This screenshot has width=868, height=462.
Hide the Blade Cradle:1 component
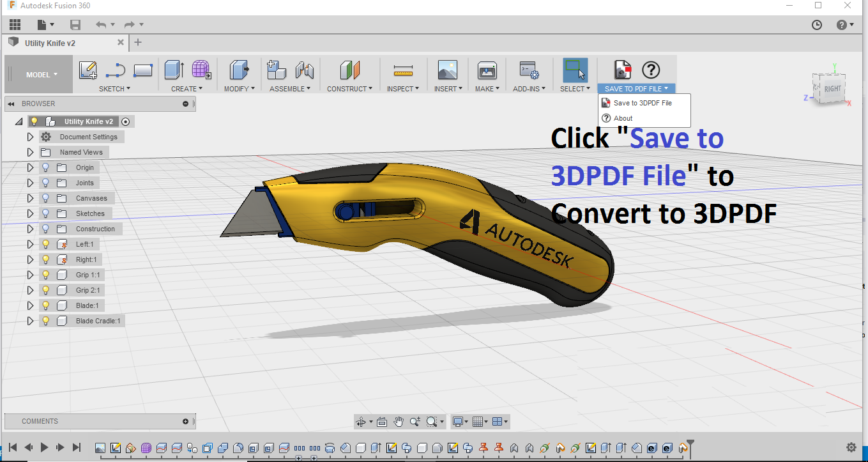click(x=45, y=321)
